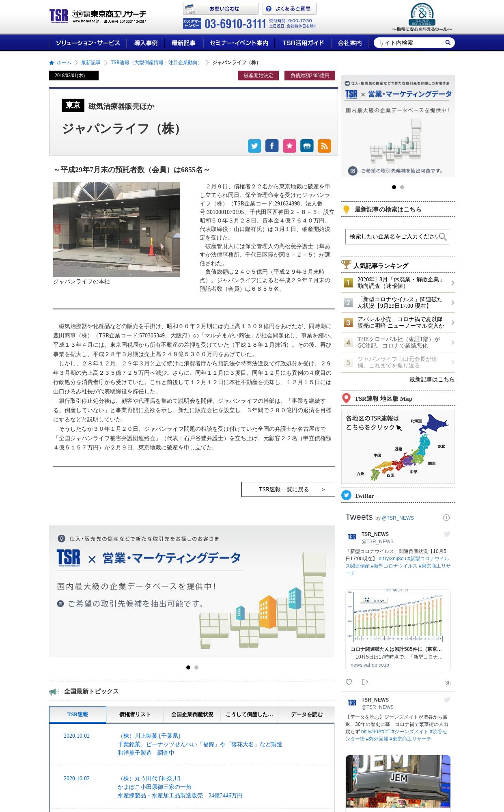Screen dimensions: 504x812
Task: Select first dot of sidebar banner carousel
Action: pos(394,187)
